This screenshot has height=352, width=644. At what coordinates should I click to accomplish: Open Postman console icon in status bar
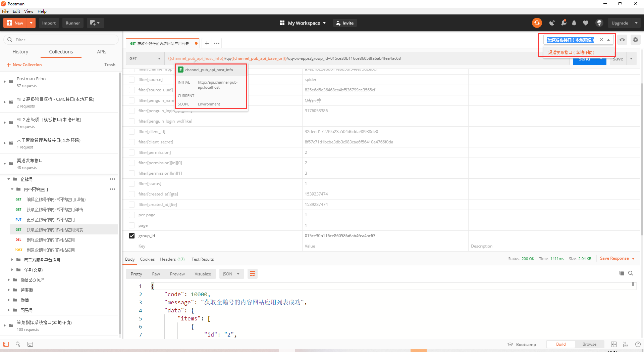click(30, 344)
